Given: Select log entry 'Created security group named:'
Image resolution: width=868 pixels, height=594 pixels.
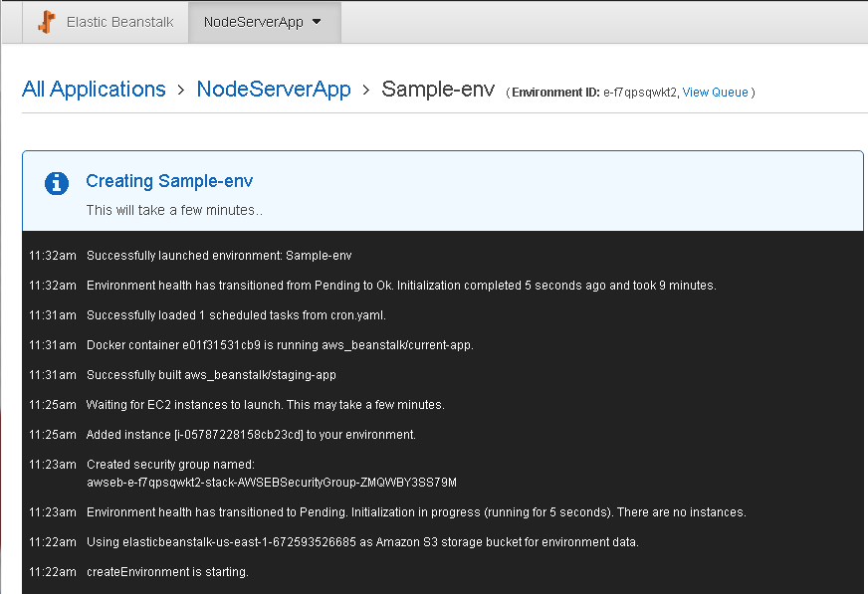Looking at the screenshot, I should point(170,465).
